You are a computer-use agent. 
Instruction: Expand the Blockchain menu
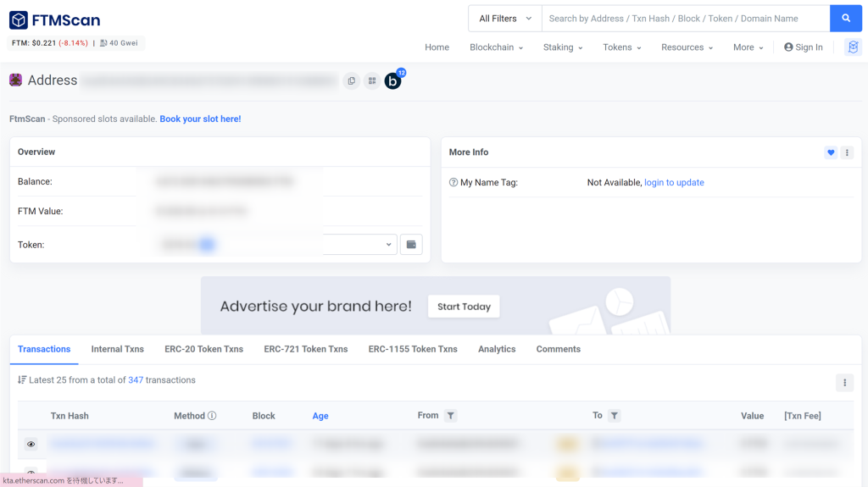coord(496,47)
